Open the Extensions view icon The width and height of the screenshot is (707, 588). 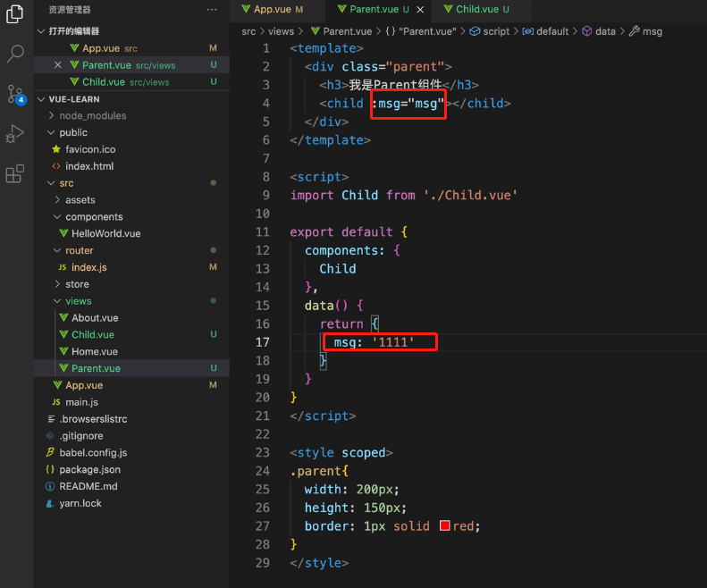click(x=15, y=173)
